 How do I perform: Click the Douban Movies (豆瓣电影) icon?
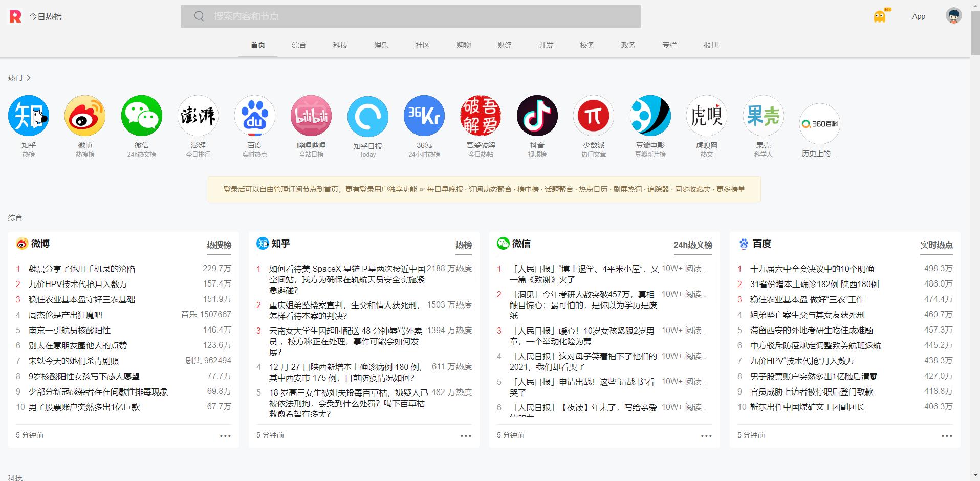click(650, 116)
